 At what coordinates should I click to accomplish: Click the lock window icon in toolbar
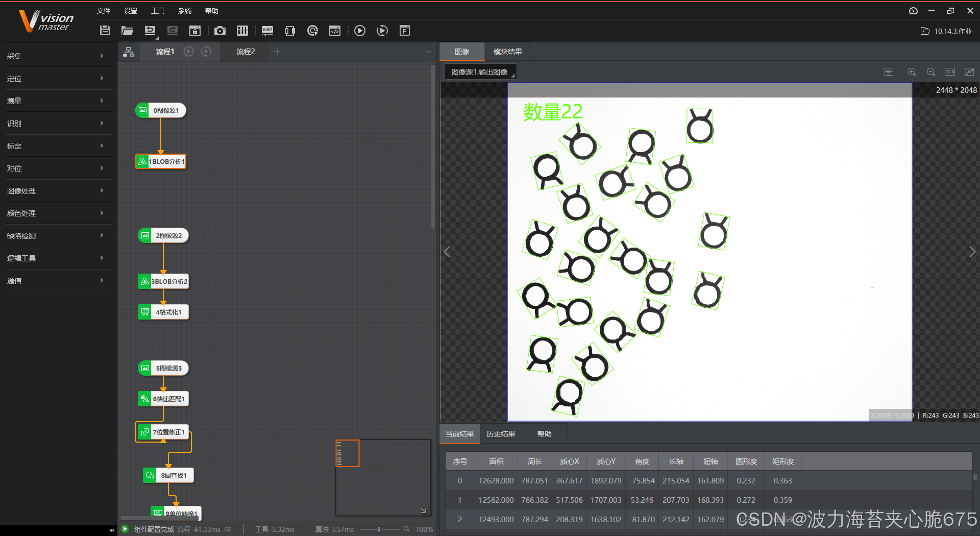coord(195,31)
